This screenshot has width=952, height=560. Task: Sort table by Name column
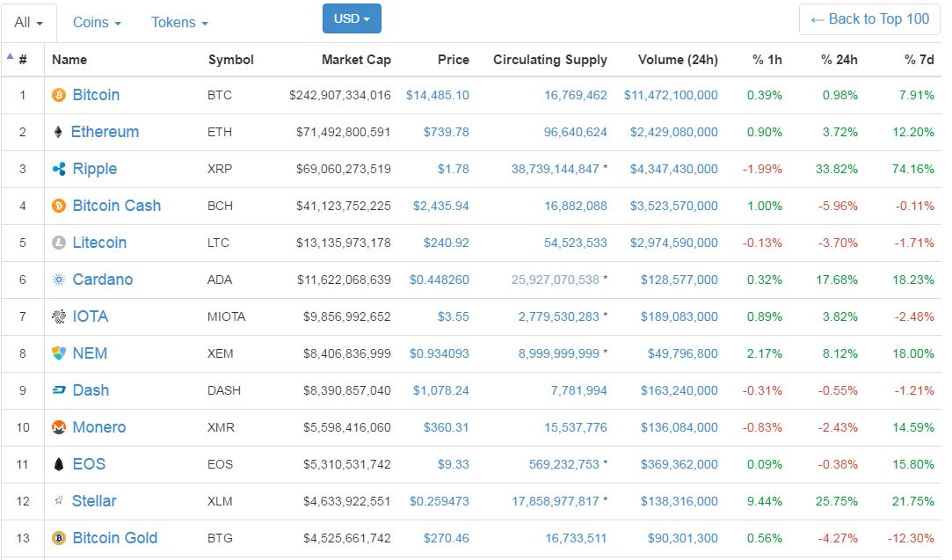[x=69, y=60]
